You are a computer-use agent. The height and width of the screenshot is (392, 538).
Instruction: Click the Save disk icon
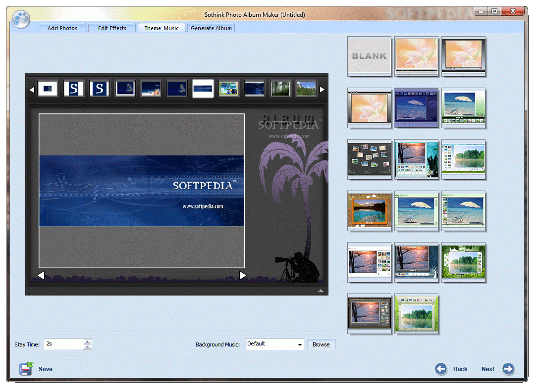[x=26, y=369]
